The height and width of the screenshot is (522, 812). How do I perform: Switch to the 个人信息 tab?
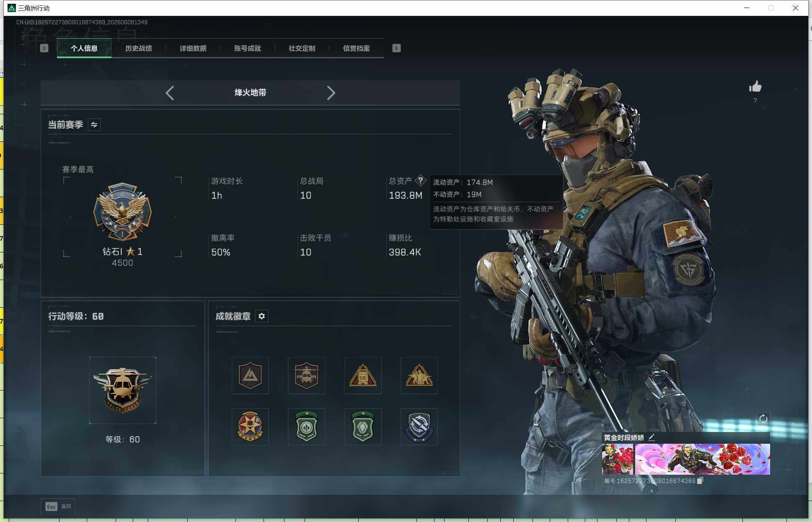pos(84,48)
